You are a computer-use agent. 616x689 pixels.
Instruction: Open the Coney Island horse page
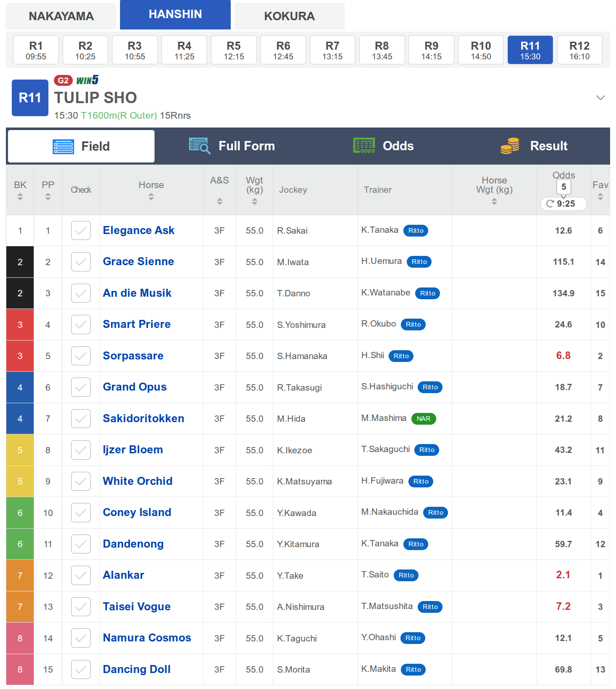coord(137,513)
